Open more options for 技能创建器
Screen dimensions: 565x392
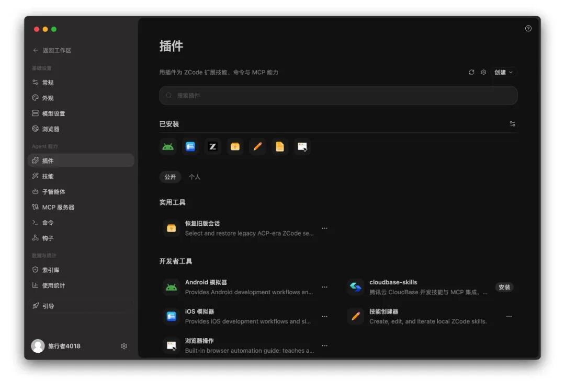(x=509, y=316)
